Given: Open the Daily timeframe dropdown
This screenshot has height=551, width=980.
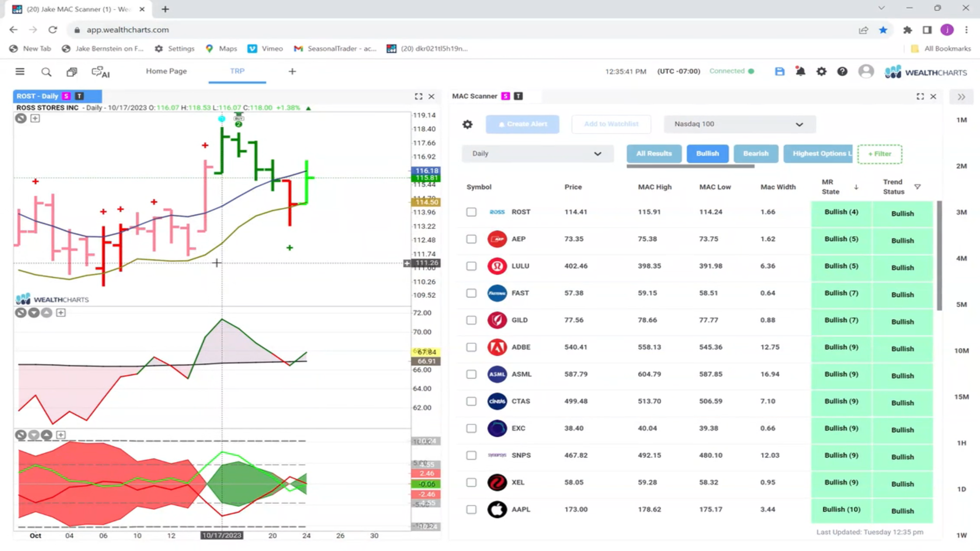Looking at the screenshot, I should click(537, 154).
